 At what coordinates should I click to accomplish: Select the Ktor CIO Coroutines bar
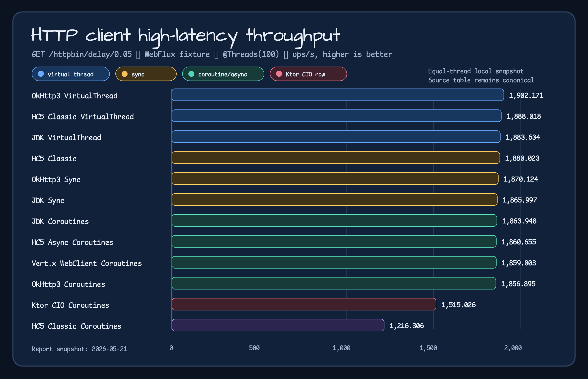coord(304,304)
